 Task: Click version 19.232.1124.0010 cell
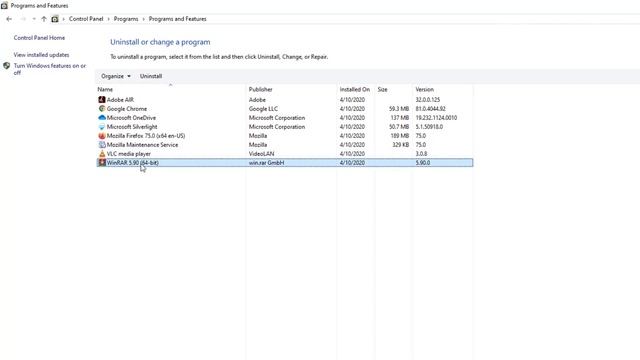436,118
